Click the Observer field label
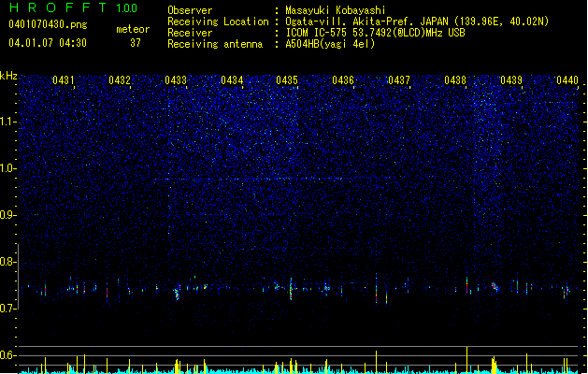The image size is (588, 374). (190, 10)
